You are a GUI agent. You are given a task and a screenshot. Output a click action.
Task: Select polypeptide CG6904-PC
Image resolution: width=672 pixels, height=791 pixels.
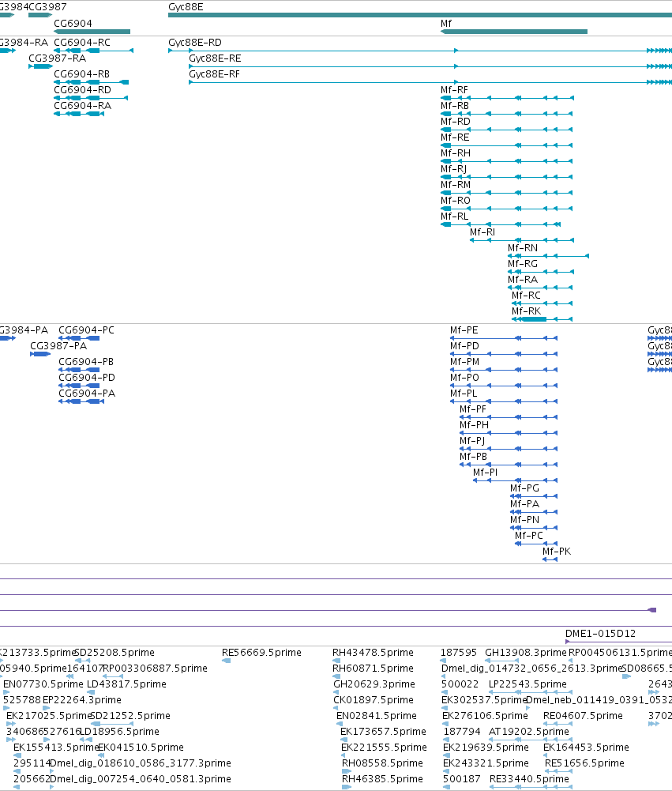[86, 330]
